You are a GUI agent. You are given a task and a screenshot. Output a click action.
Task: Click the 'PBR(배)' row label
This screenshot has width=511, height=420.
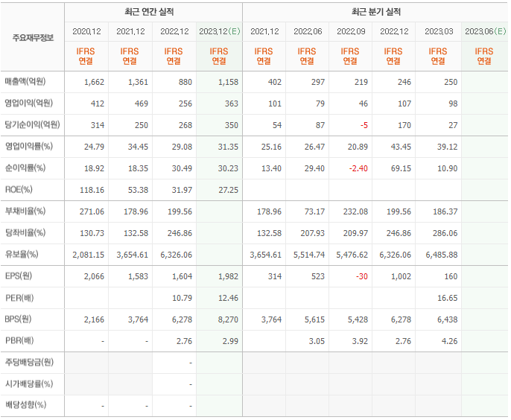coord(19,340)
